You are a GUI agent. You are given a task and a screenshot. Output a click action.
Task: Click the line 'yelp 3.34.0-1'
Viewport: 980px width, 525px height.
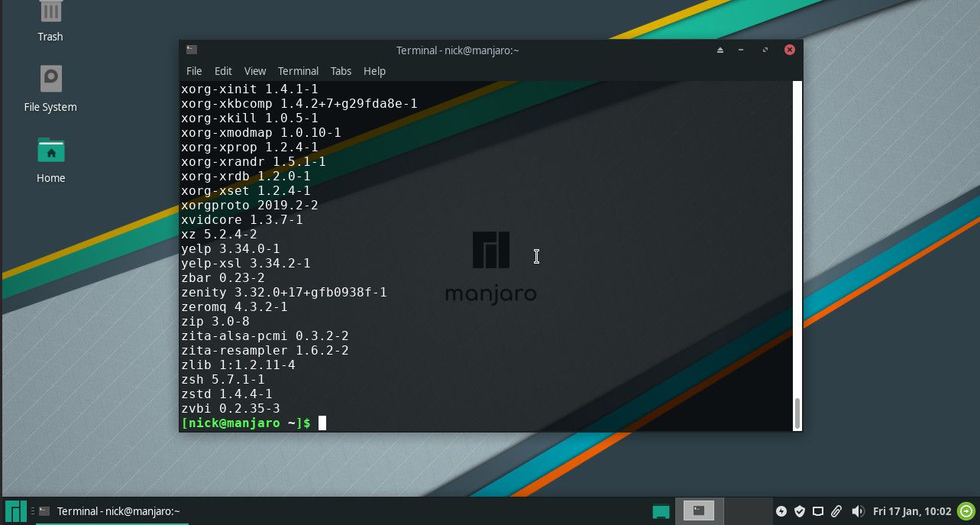(x=231, y=249)
